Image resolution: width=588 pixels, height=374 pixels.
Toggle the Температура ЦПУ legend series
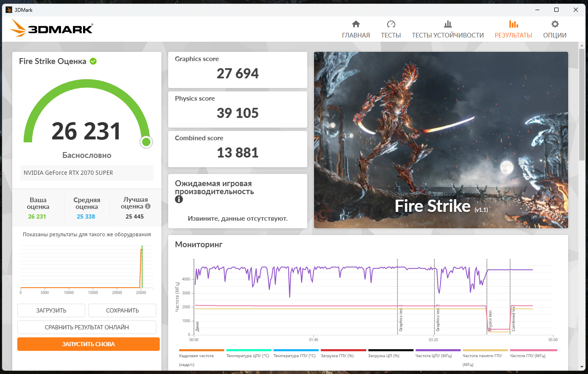(249, 355)
